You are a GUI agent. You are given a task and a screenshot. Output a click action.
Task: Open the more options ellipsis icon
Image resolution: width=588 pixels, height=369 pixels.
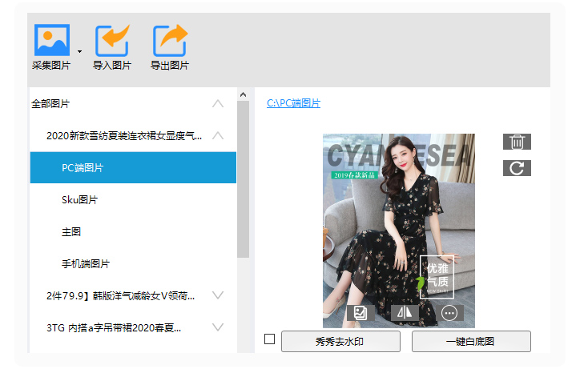click(x=449, y=313)
